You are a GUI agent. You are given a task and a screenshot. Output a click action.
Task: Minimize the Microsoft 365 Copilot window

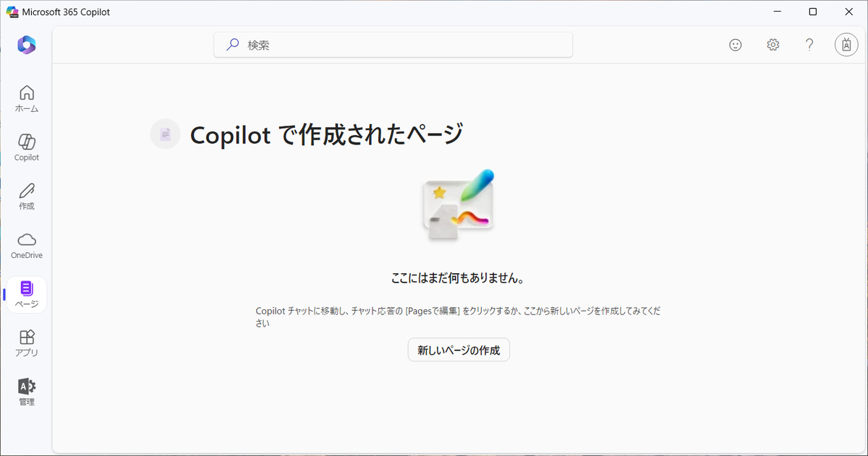pos(777,12)
